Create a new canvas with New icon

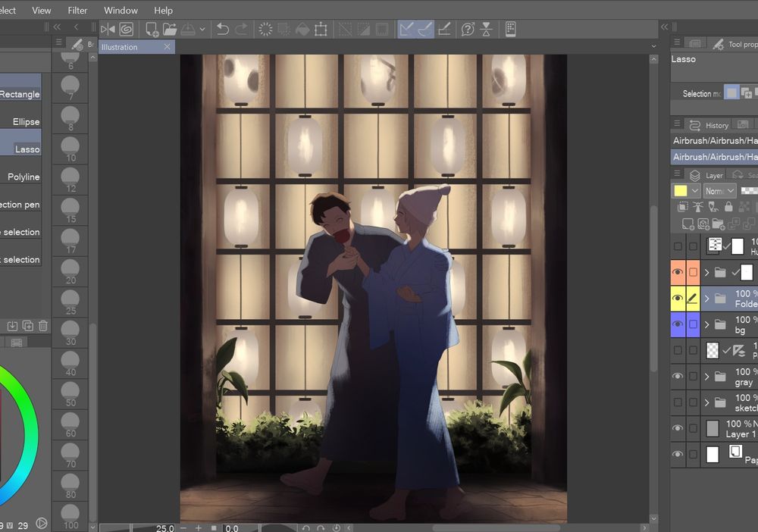[x=152, y=30]
